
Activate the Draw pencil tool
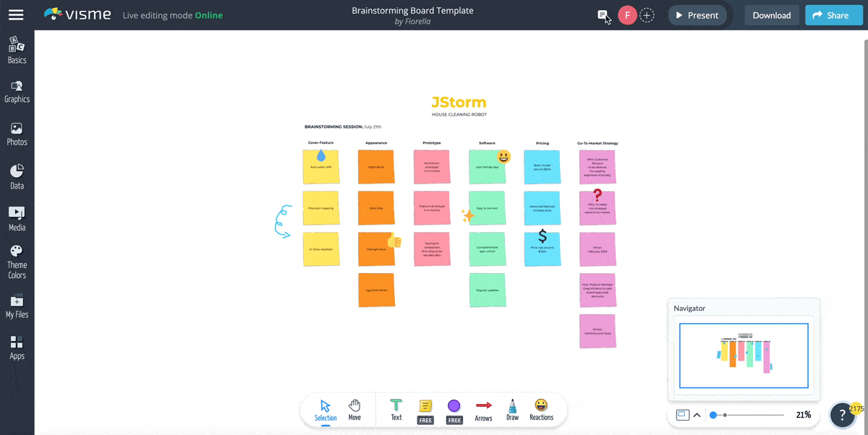(x=512, y=410)
